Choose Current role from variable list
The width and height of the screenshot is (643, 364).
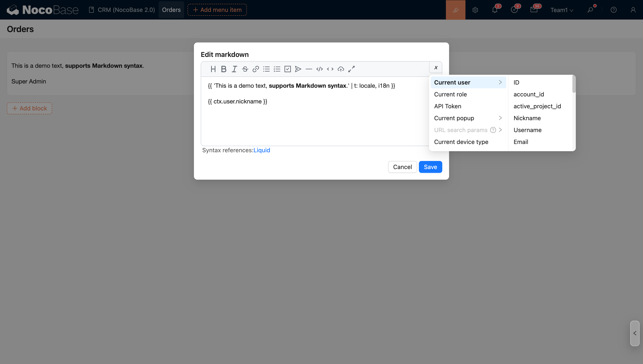click(x=450, y=94)
